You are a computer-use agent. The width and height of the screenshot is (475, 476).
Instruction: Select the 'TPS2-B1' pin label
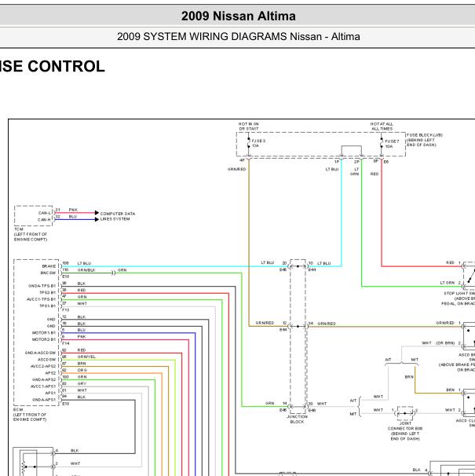tap(48, 293)
